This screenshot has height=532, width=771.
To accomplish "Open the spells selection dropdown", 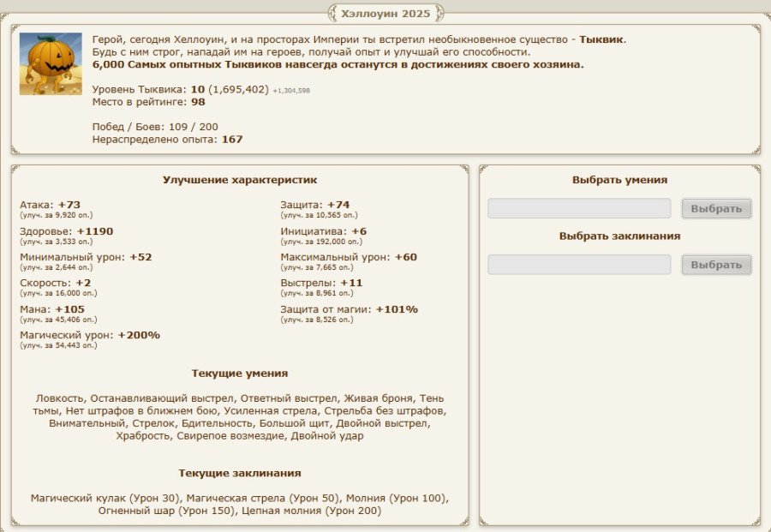I will 579,265.
